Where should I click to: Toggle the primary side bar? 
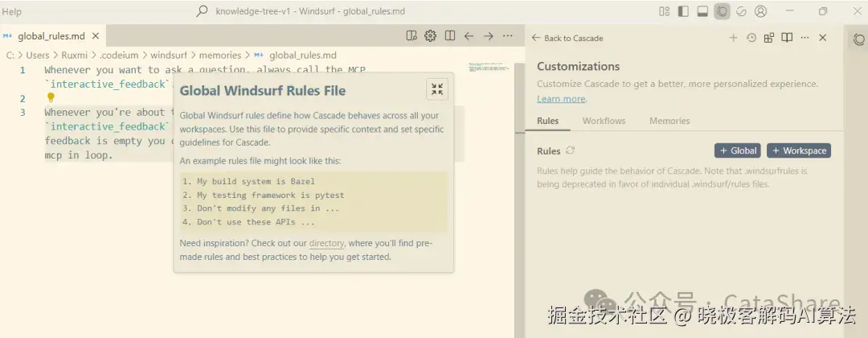684,11
